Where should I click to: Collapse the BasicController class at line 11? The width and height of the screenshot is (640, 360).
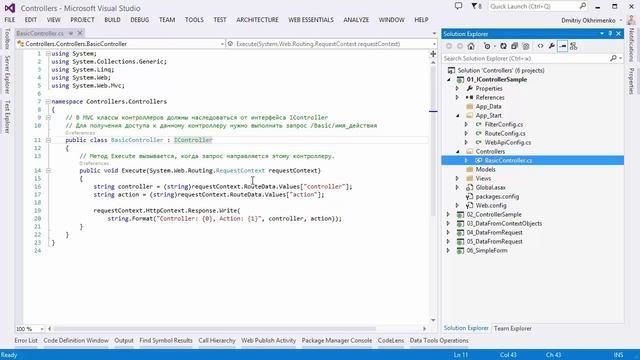tap(48, 140)
